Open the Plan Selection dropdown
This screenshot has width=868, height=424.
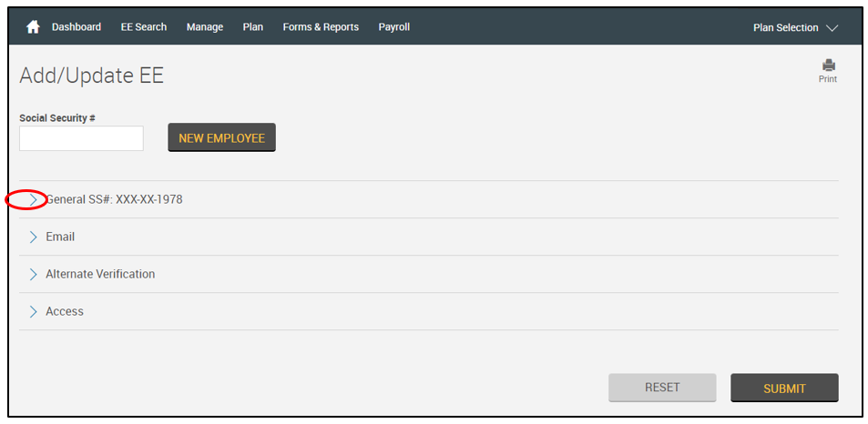[794, 28]
